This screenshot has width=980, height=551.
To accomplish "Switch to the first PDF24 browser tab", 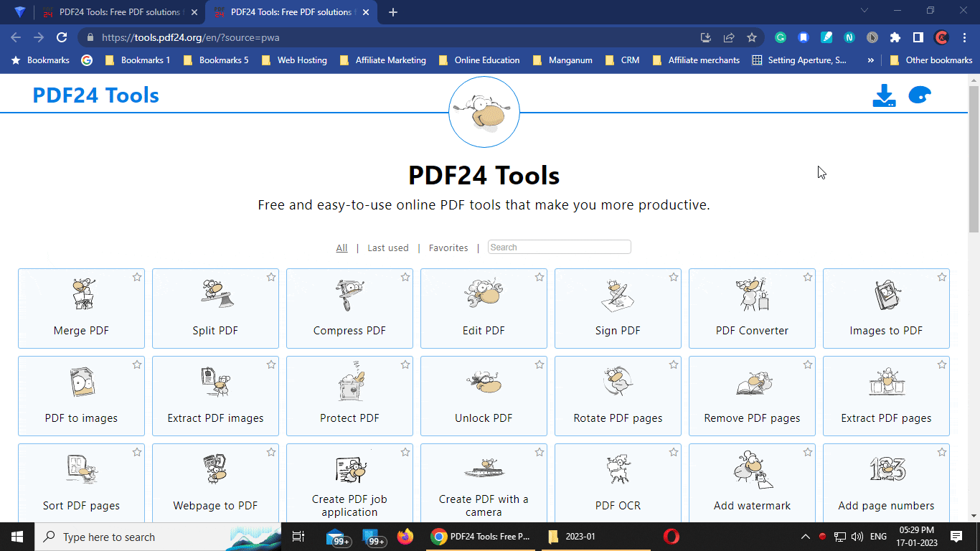I will tap(119, 12).
